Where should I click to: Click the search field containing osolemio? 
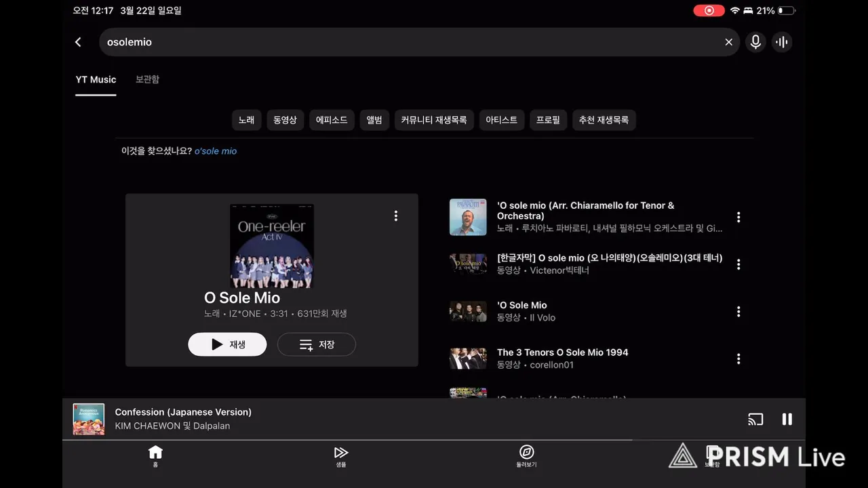[419, 42]
